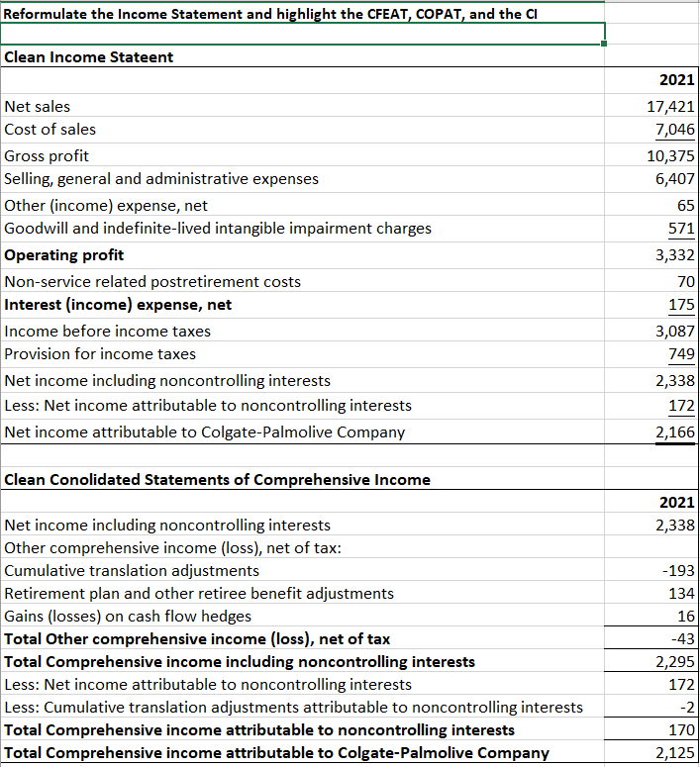
Task: Click the net income value 2,166
Action: point(651,431)
